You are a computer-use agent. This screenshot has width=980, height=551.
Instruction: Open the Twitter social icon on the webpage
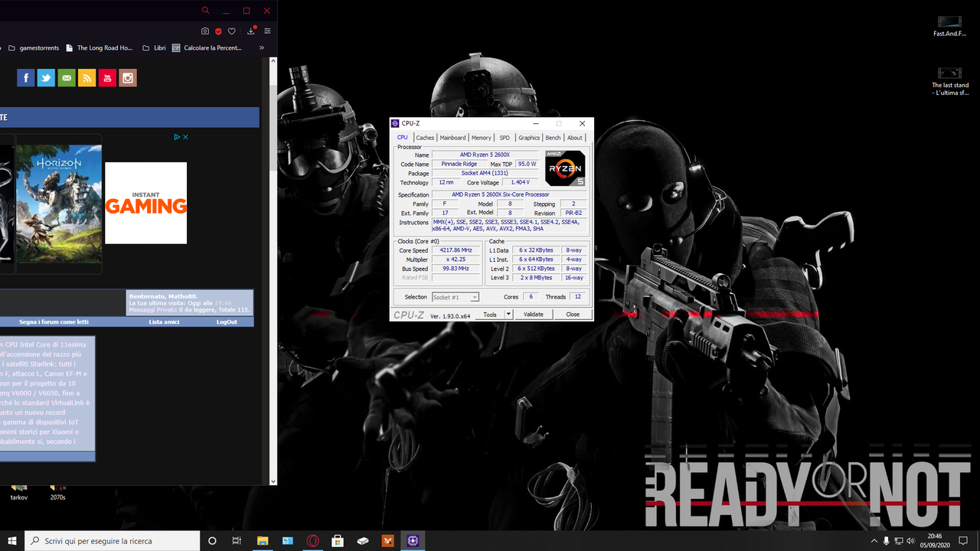coord(46,78)
